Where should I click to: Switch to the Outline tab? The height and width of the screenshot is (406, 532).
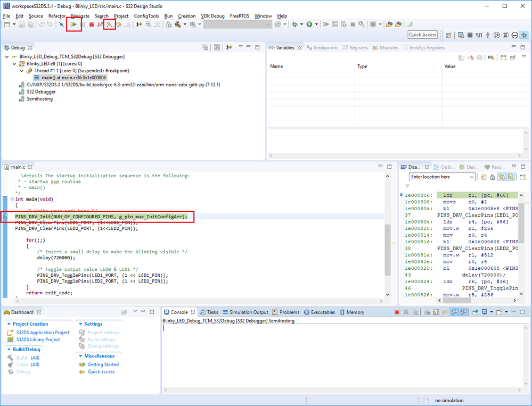coord(444,167)
